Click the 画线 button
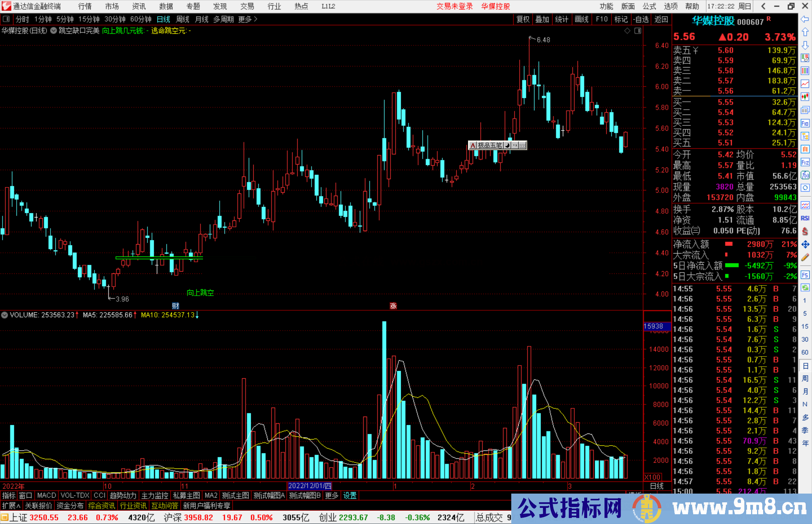The image size is (812, 524). pyautogui.click(x=582, y=19)
